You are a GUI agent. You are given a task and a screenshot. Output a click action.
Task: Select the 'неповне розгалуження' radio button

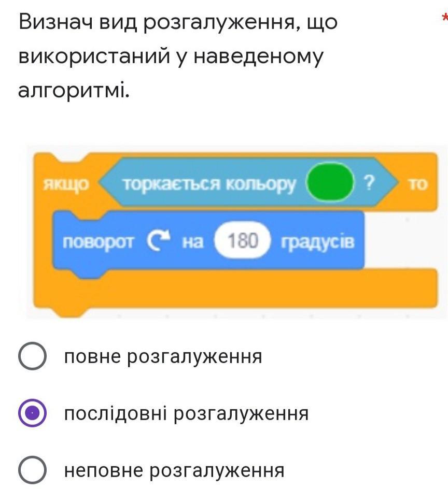32,470
